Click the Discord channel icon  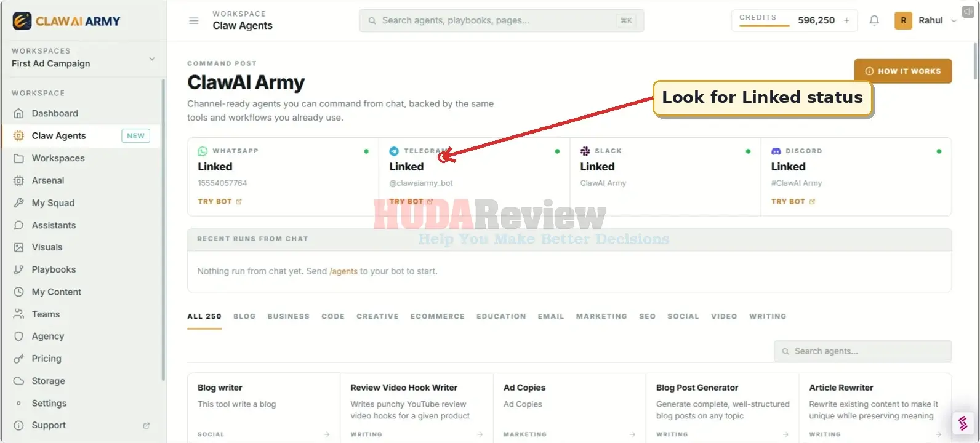point(776,151)
